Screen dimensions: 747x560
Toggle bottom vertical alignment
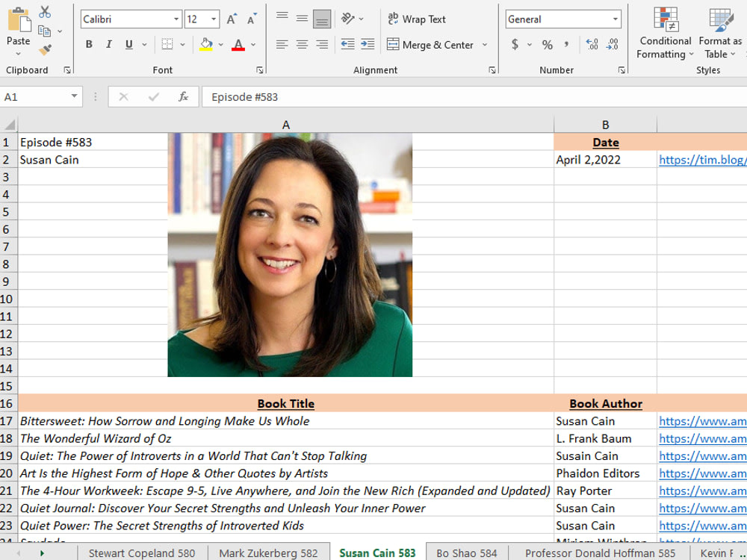coord(322,19)
